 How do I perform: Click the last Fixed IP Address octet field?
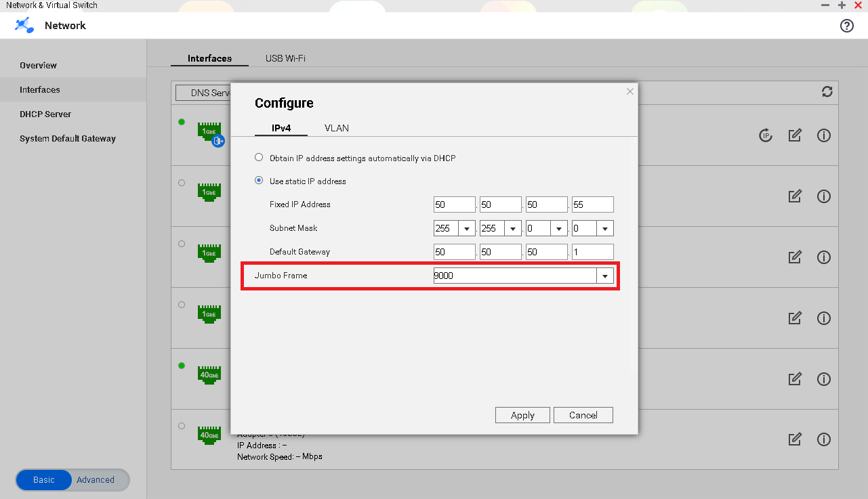(x=592, y=204)
